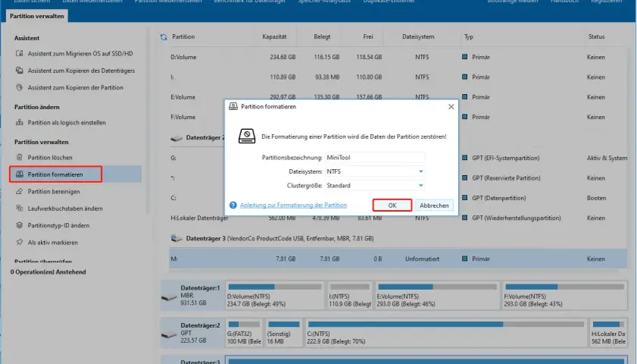Sort by the Belegt column header
637x364 pixels.
pos(322,36)
